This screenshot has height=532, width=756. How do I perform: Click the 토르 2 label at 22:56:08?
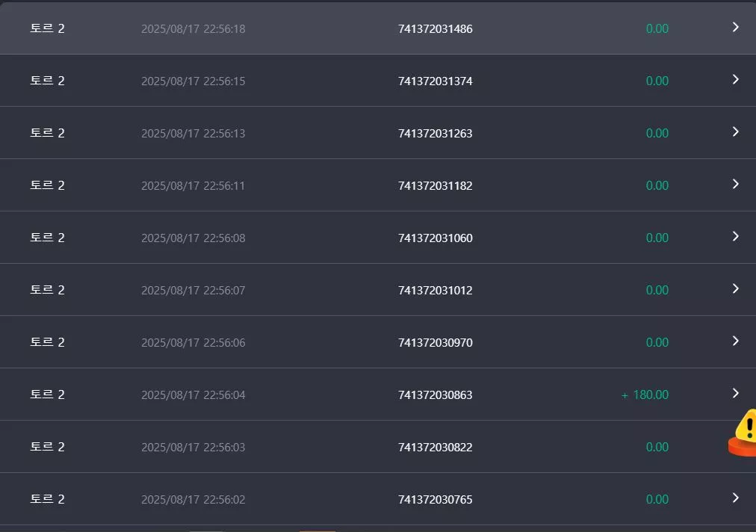pos(47,238)
